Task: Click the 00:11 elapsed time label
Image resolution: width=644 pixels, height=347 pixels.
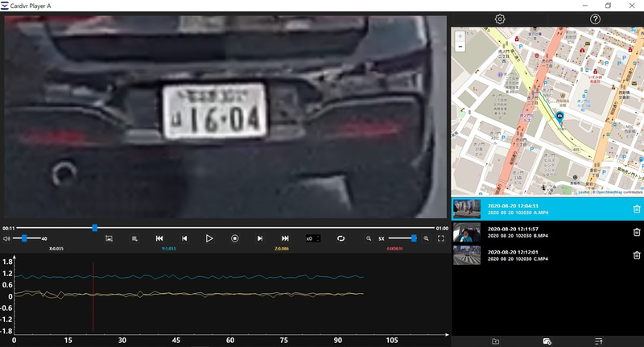Action: [8, 229]
